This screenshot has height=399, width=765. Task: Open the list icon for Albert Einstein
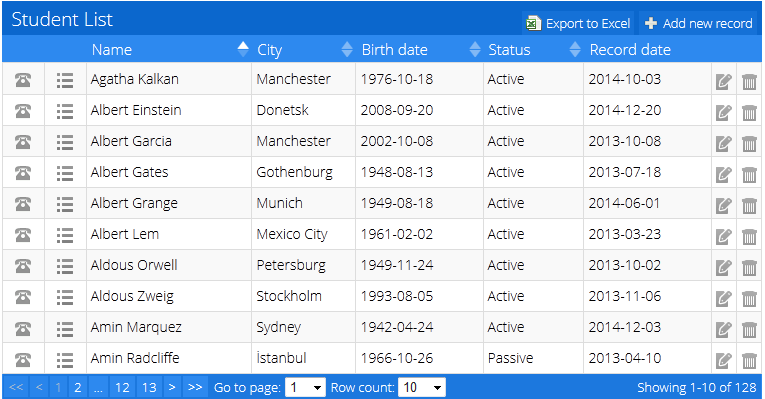tap(64, 111)
